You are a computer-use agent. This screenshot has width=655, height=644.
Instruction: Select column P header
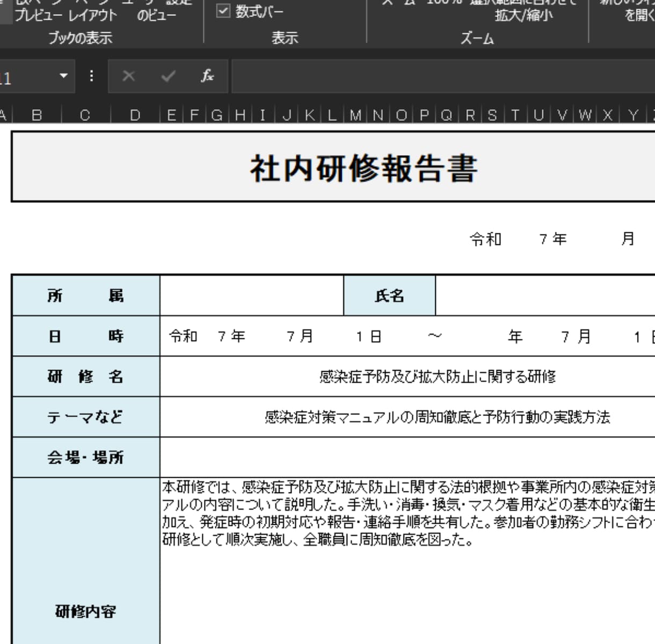(x=424, y=115)
